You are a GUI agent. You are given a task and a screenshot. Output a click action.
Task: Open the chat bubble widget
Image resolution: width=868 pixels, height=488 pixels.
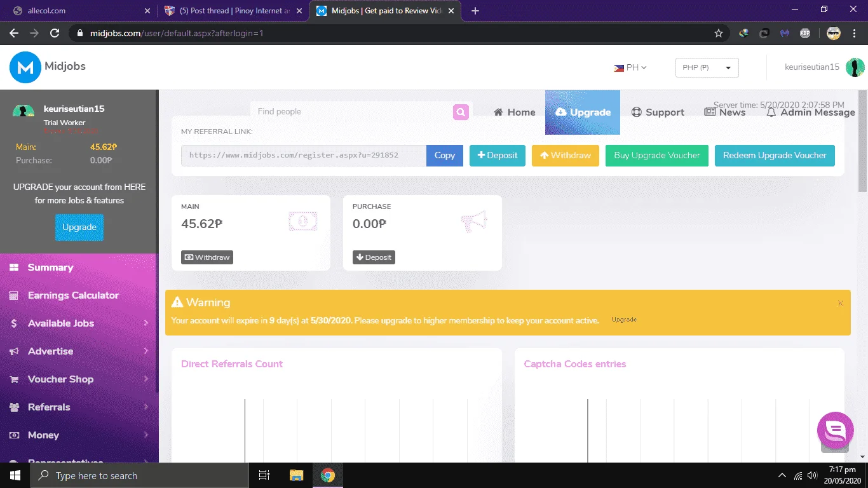tap(835, 430)
